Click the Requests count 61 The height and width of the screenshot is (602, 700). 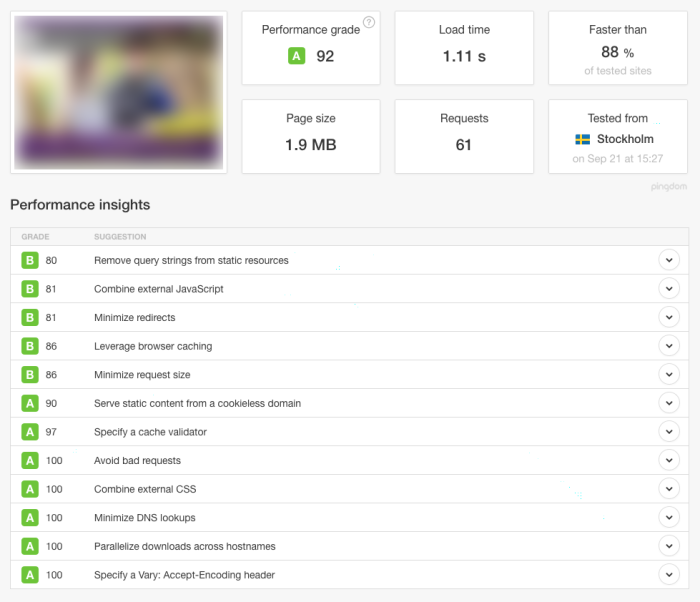(x=463, y=145)
